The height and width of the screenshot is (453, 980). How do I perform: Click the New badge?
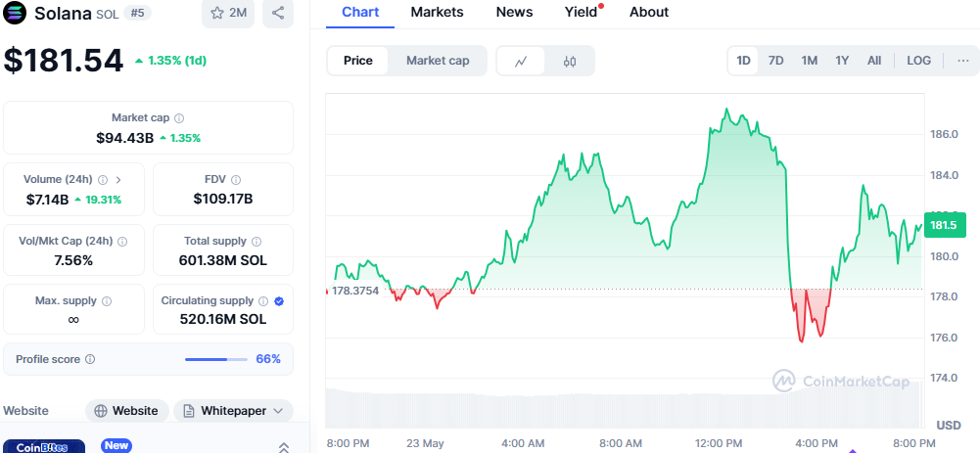(117, 445)
